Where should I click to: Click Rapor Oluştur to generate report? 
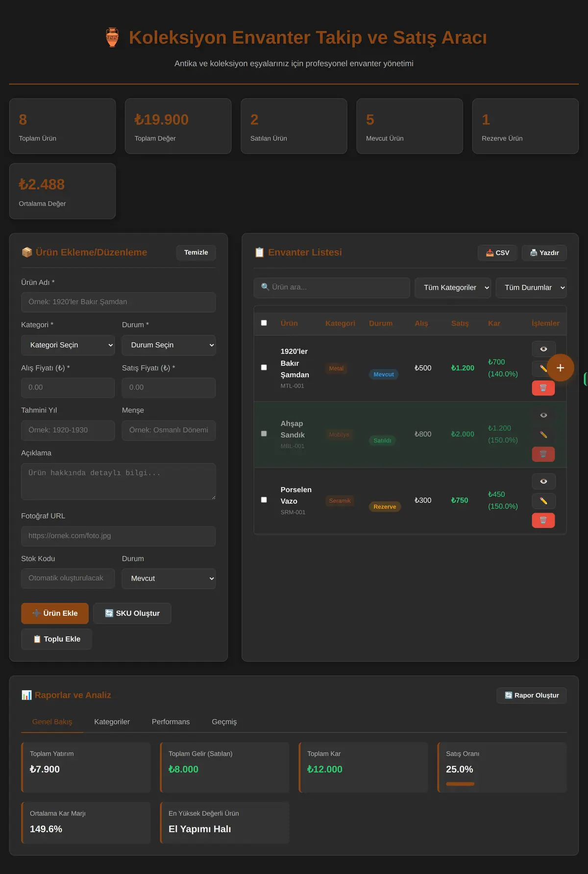(x=532, y=696)
